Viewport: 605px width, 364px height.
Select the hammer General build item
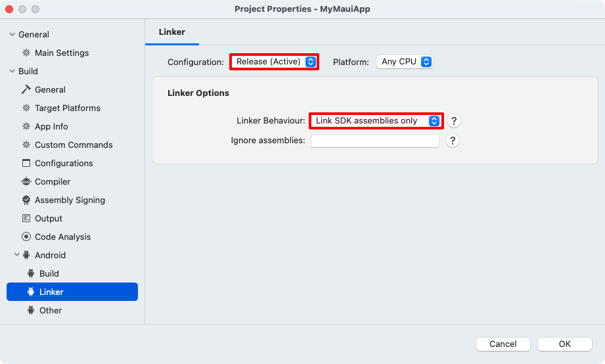point(43,89)
